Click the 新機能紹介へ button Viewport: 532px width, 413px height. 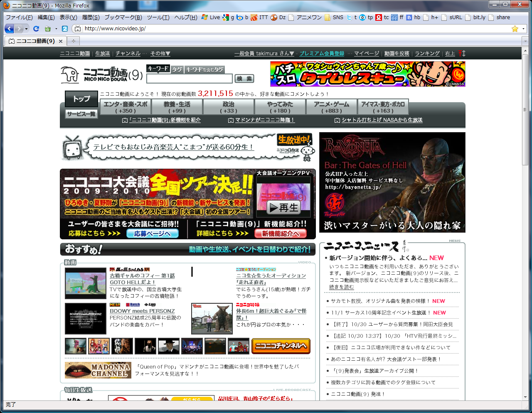(281, 234)
